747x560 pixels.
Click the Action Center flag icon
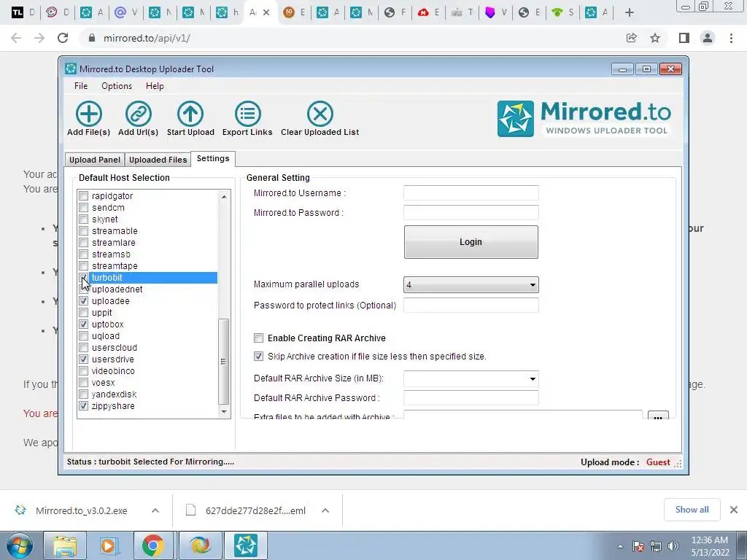638,546
